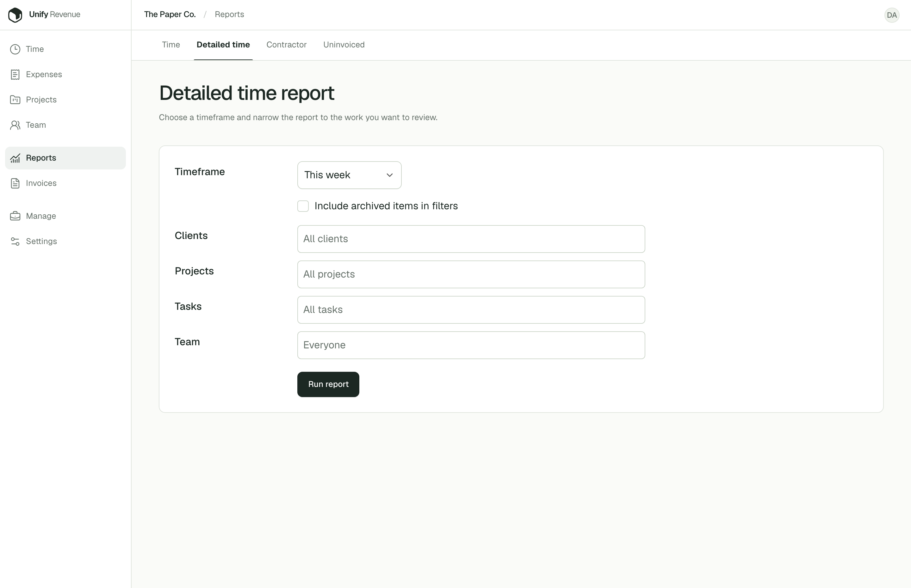911x588 pixels.
Task: Click the Reports chart icon
Action: (x=15, y=158)
